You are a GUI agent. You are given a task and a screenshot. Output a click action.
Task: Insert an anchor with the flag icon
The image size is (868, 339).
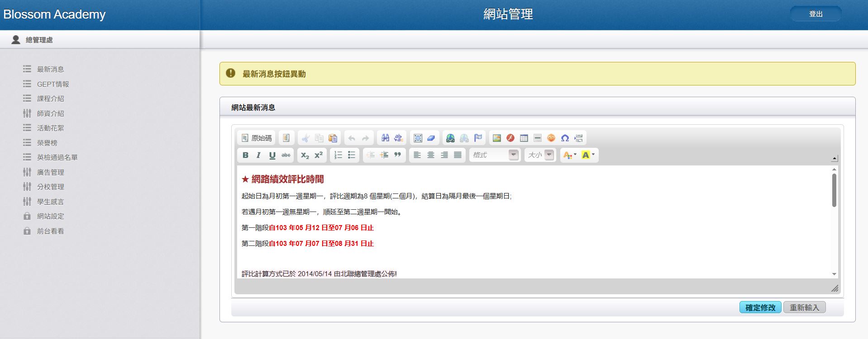point(478,138)
